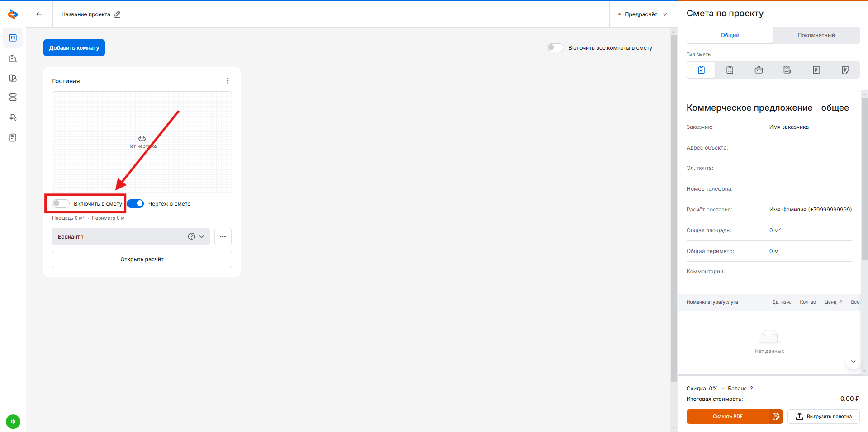Click the empty drawing thumbnail of Гостиная

pos(142,142)
